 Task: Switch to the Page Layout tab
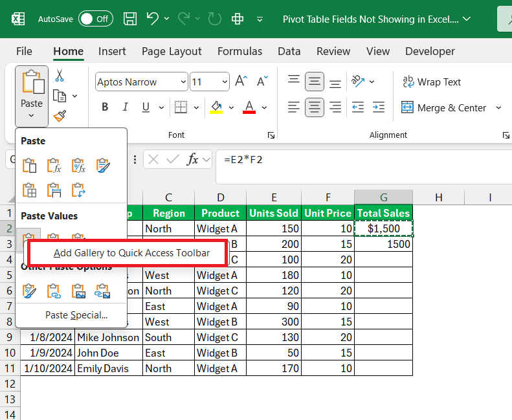pyautogui.click(x=172, y=51)
